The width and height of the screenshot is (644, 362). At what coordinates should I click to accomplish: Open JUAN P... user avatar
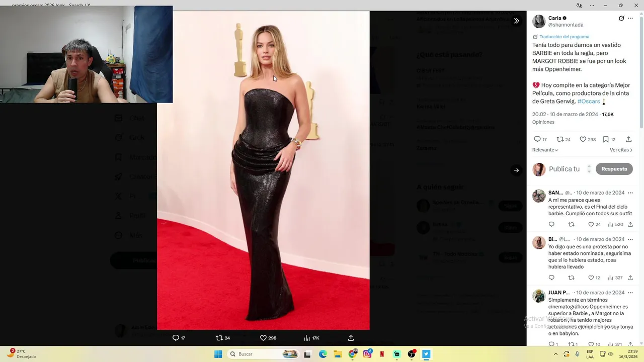[x=539, y=296]
